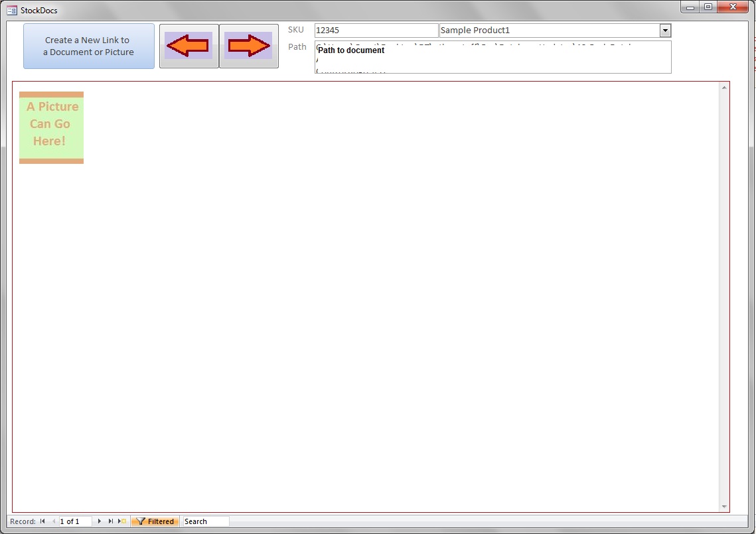
Task: Click the scroll down arrow of document pane
Action: pyautogui.click(x=724, y=507)
